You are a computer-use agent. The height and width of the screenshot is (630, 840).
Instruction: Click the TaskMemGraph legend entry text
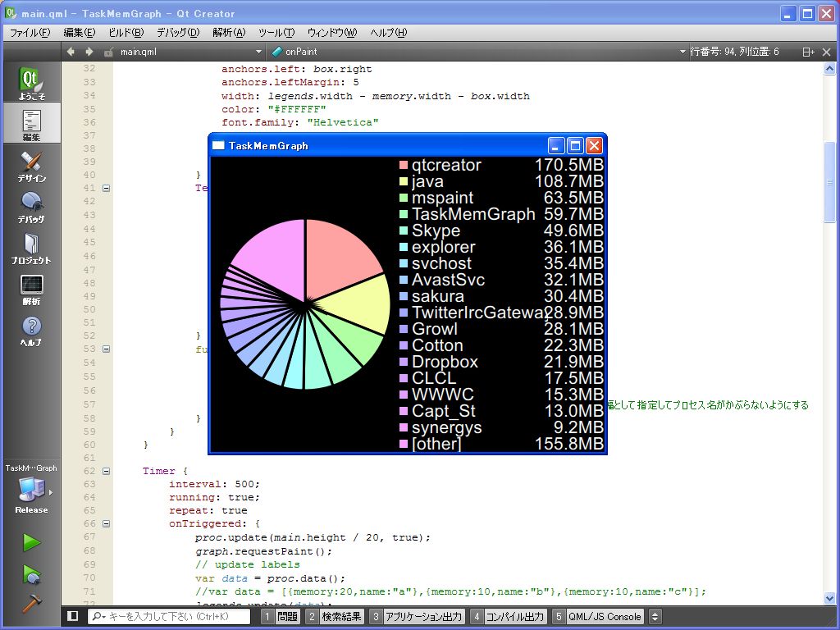(473, 214)
